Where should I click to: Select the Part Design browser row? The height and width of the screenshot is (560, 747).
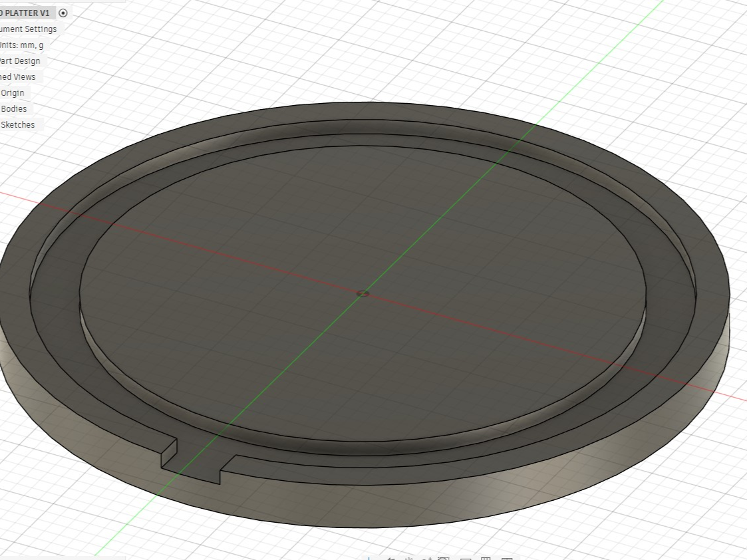point(22,61)
